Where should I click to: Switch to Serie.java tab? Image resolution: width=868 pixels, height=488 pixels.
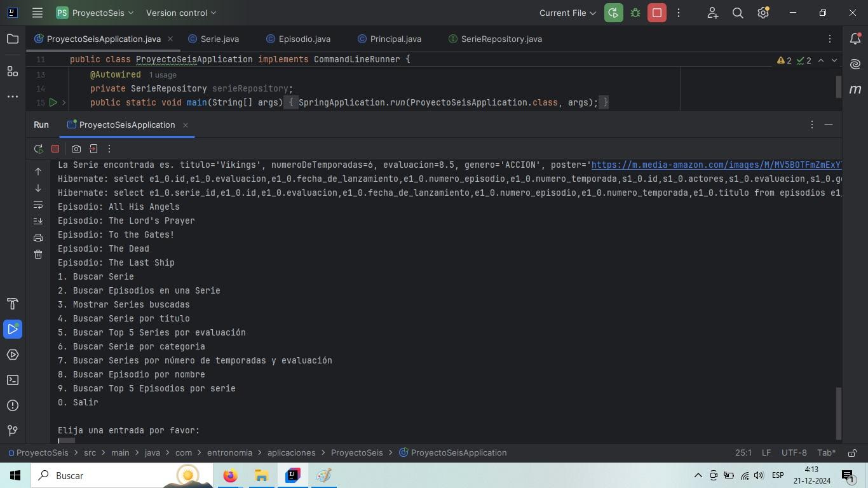(214, 39)
